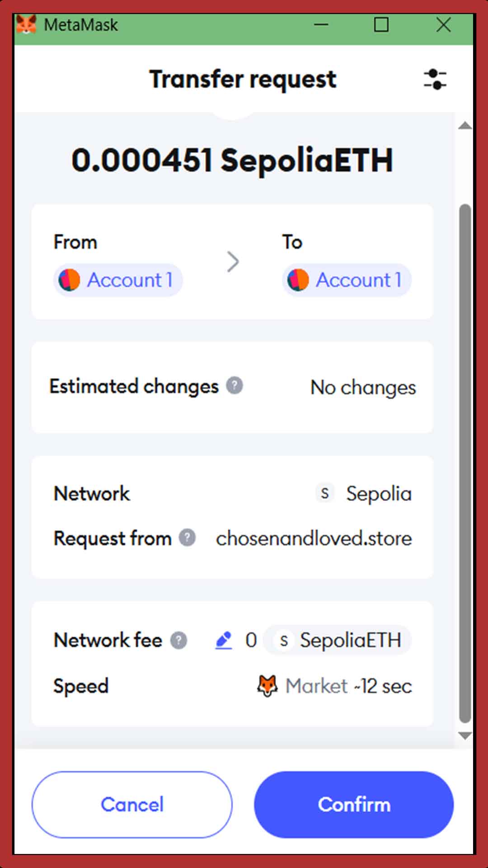
Task: Click the fox icon beside Market speed
Action: pyautogui.click(x=267, y=686)
